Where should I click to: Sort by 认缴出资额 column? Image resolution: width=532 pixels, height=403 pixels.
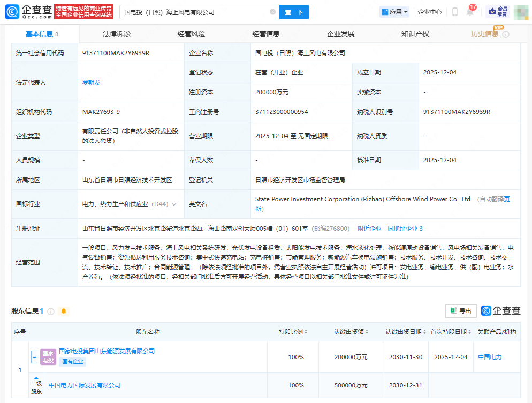tap(367, 332)
